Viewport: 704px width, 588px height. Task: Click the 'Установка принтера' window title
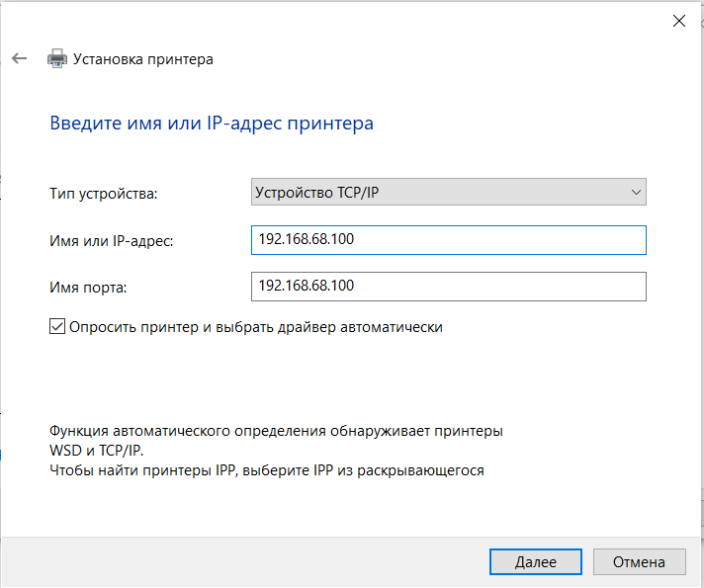click(144, 59)
